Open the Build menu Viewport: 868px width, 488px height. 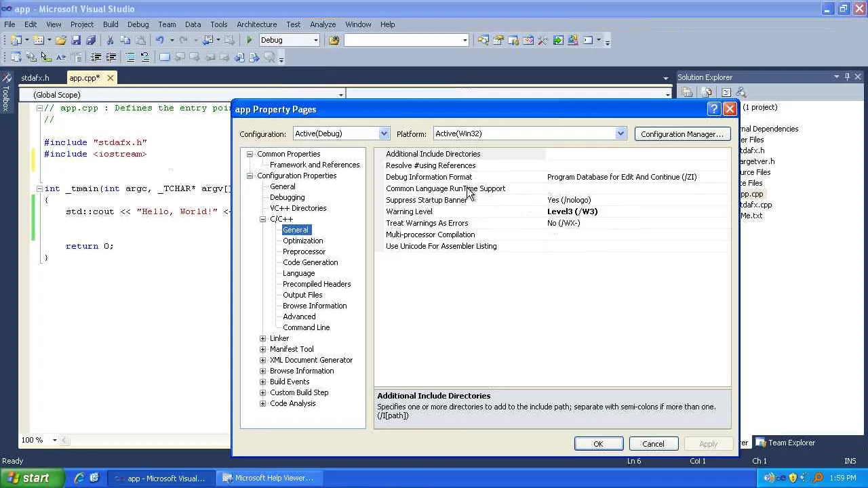tap(111, 24)
